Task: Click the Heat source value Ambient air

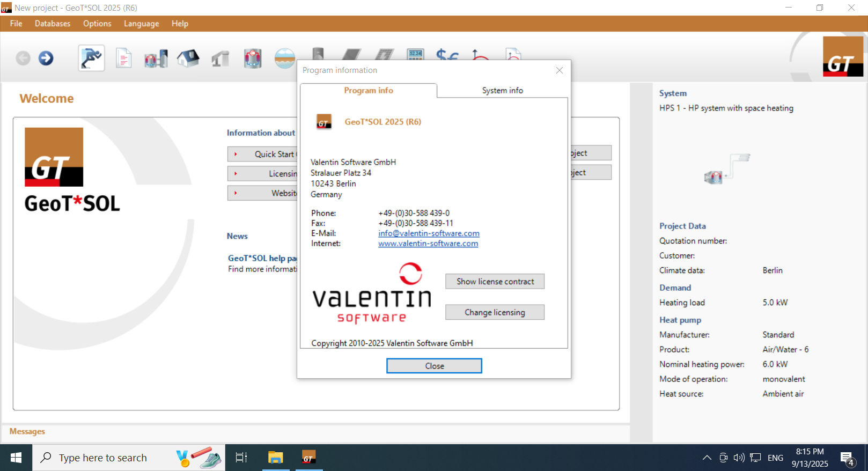Action: point(783,394)
